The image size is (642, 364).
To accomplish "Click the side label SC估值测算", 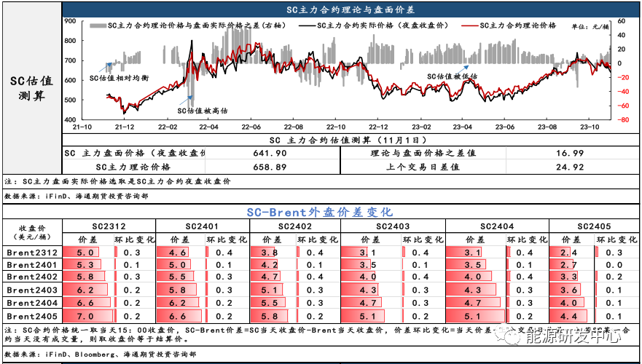I will click(x=32, y=88).
